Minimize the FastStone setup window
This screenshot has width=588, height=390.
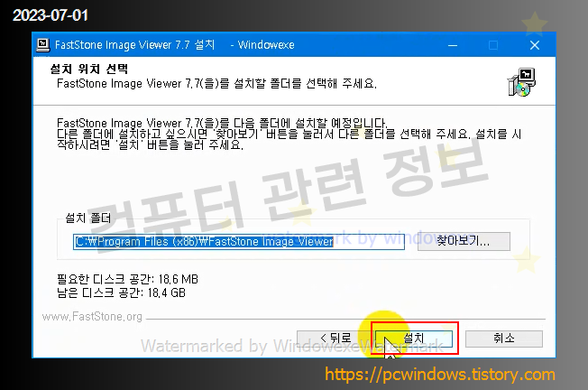click(x=453, y=45)
